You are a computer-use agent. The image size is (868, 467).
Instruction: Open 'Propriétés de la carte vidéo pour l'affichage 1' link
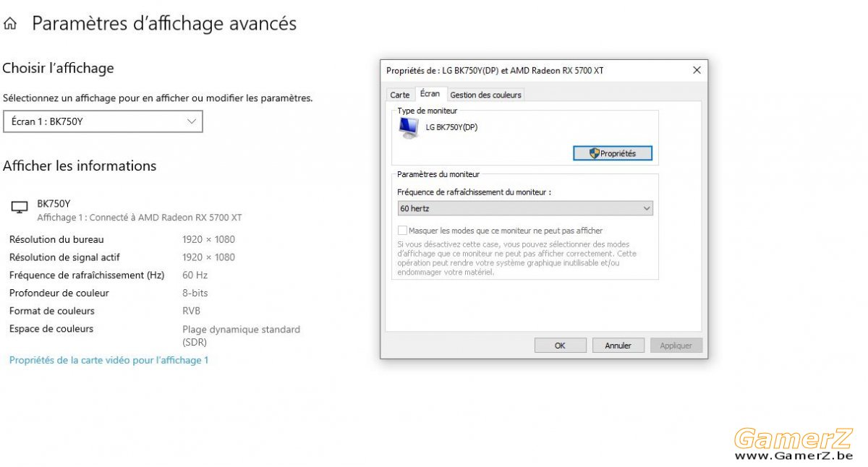click(x=109, y=360)
